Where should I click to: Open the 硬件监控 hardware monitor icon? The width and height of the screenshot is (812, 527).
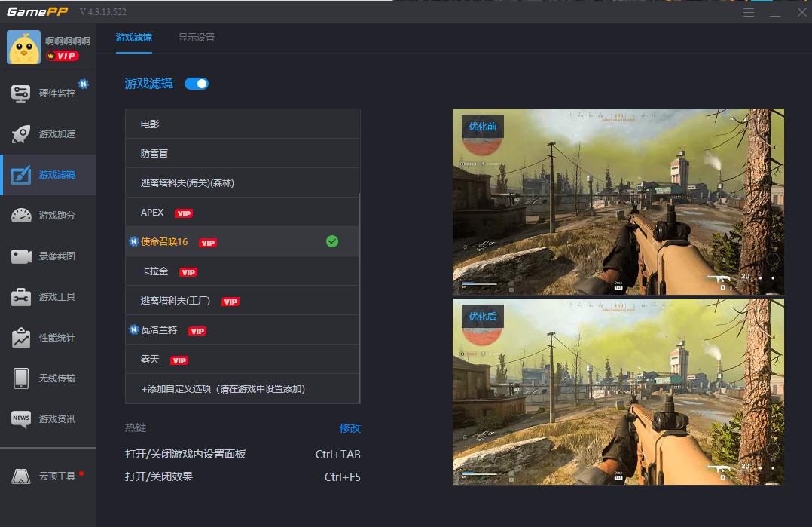pos(21,93)
